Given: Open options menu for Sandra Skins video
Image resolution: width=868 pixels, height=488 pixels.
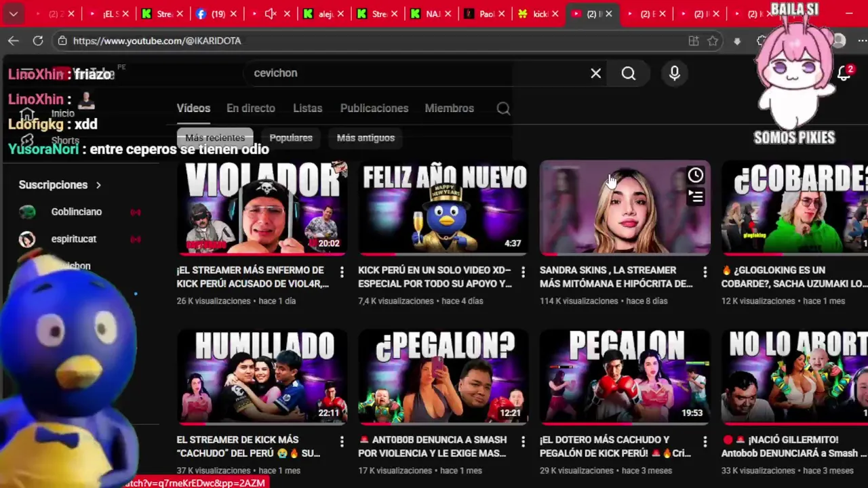Looking at the screenshot, I should (x=705, y=272).
